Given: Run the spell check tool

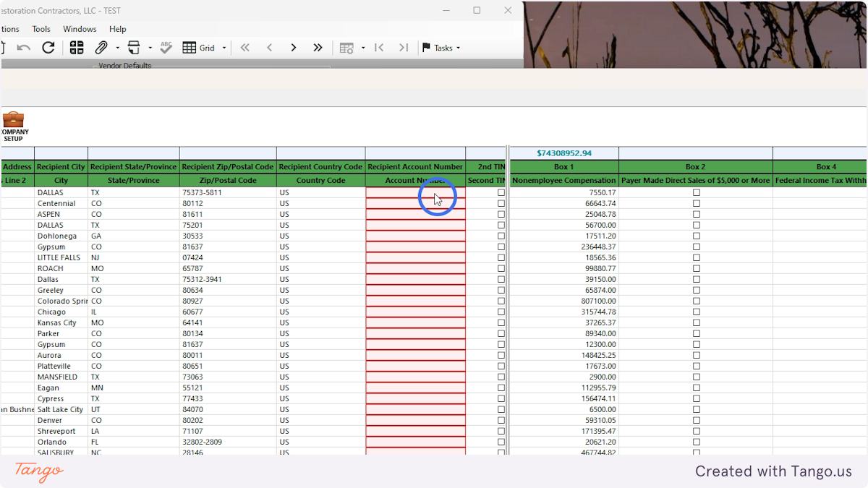Looking at the screenshot, I should coord(165,48).
